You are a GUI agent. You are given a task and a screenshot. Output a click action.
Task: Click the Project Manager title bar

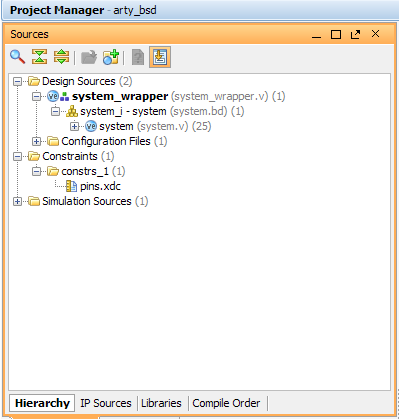199,10
